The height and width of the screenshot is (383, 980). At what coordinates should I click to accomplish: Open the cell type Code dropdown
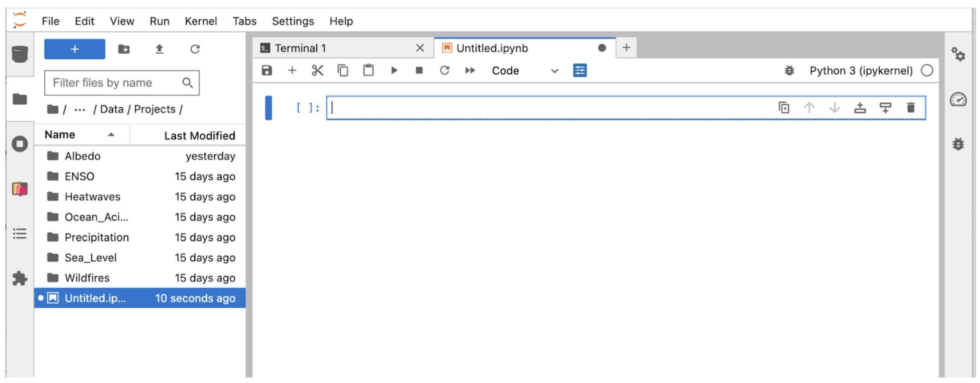point(524,71)
